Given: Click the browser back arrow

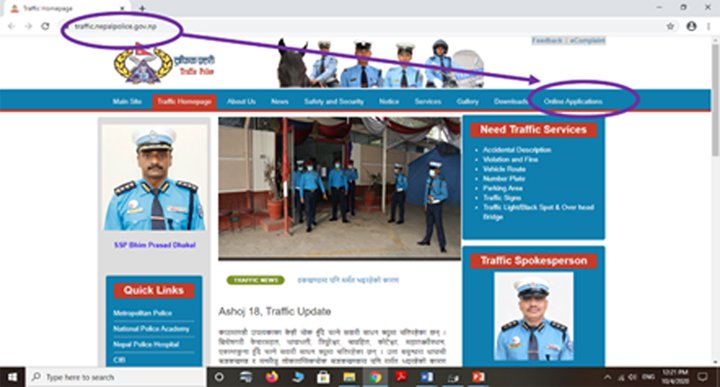Looking at the screenshot, I should 11,26.
